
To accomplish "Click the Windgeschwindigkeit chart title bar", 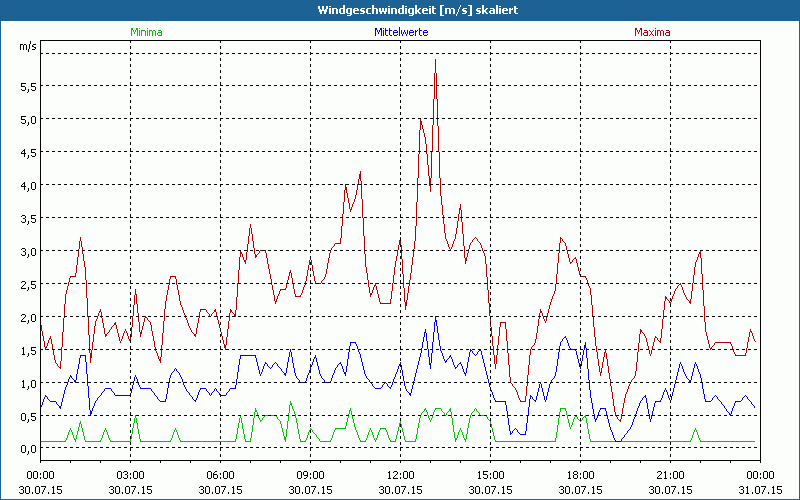I will point(400,10).
